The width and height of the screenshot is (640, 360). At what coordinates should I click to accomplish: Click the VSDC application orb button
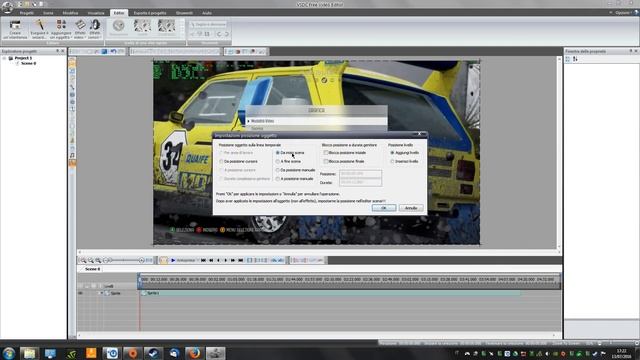(7, 7)
